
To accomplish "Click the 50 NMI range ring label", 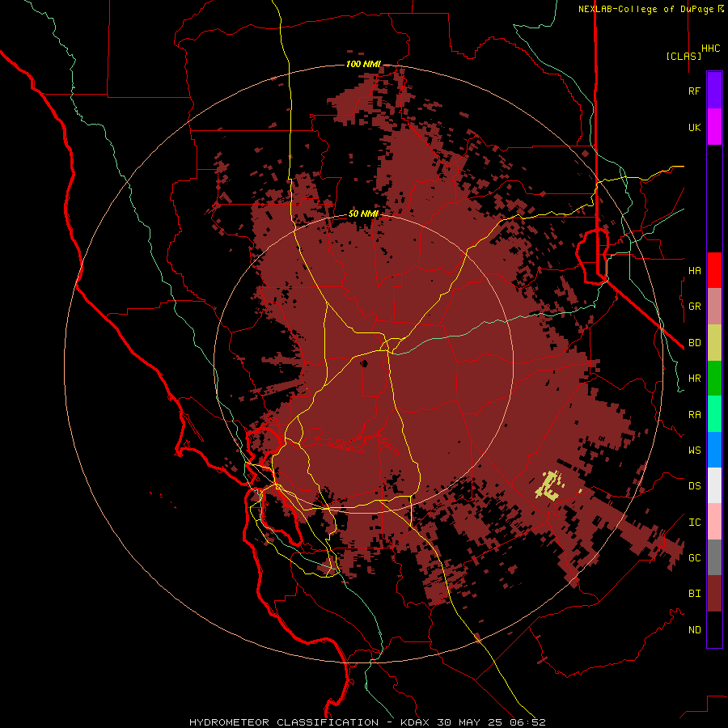I will click(x=363, y=214).
